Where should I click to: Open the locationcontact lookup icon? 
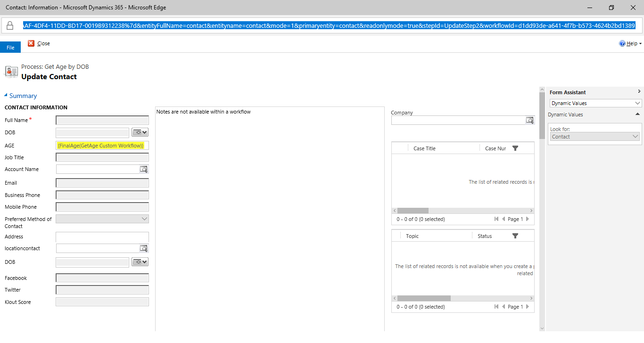click(x=144, y=248)
